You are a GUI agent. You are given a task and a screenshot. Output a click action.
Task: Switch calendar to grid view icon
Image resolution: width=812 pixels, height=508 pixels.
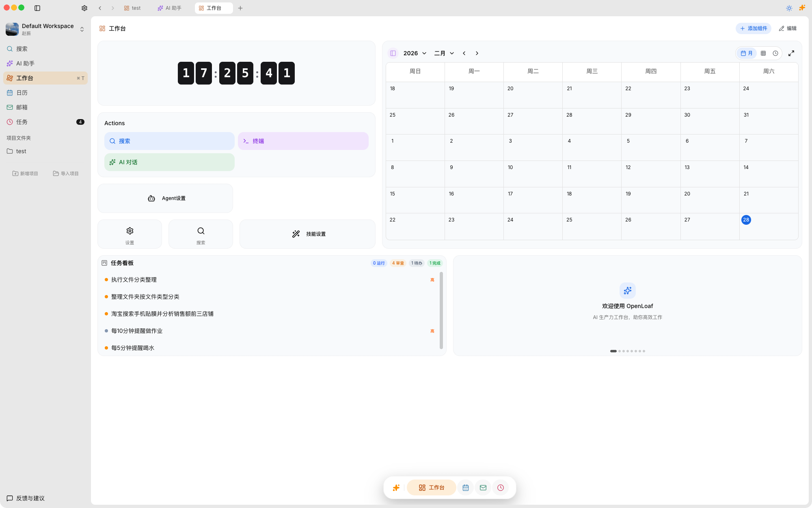(x=763, y=53)
